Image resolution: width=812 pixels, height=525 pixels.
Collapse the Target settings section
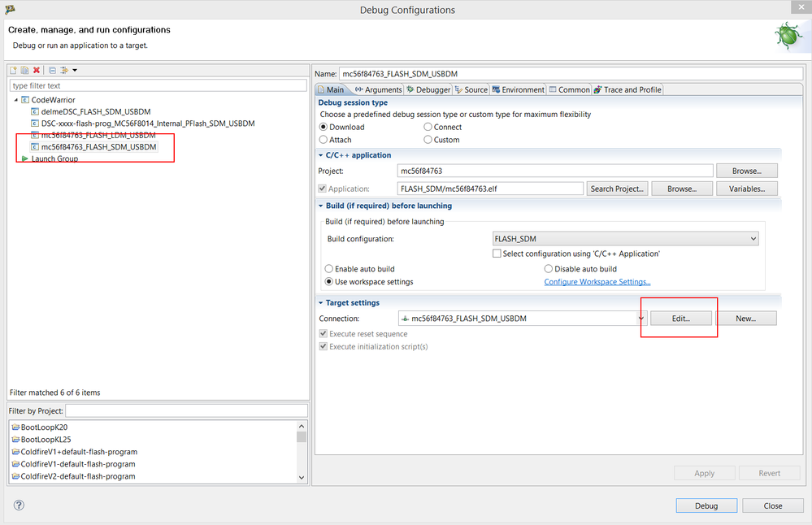pos(320,303)
